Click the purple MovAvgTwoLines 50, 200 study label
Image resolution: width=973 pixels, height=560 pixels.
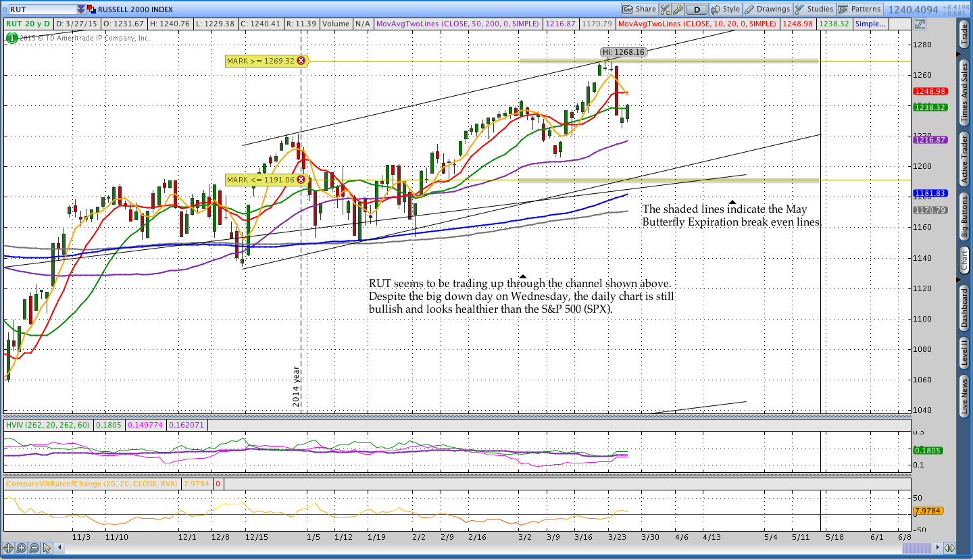(457, 24)
